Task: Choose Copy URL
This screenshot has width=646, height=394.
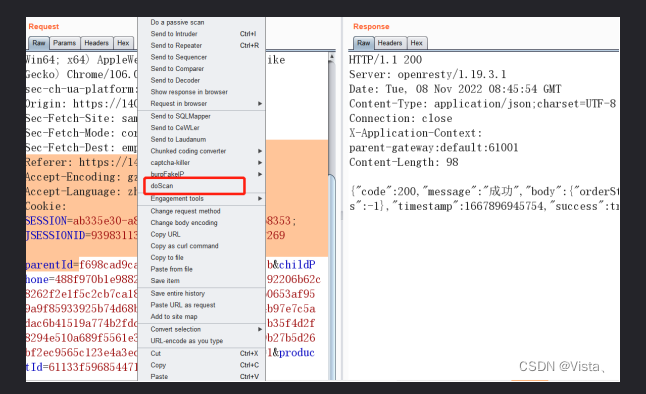Action: click(x=201, y=234)
